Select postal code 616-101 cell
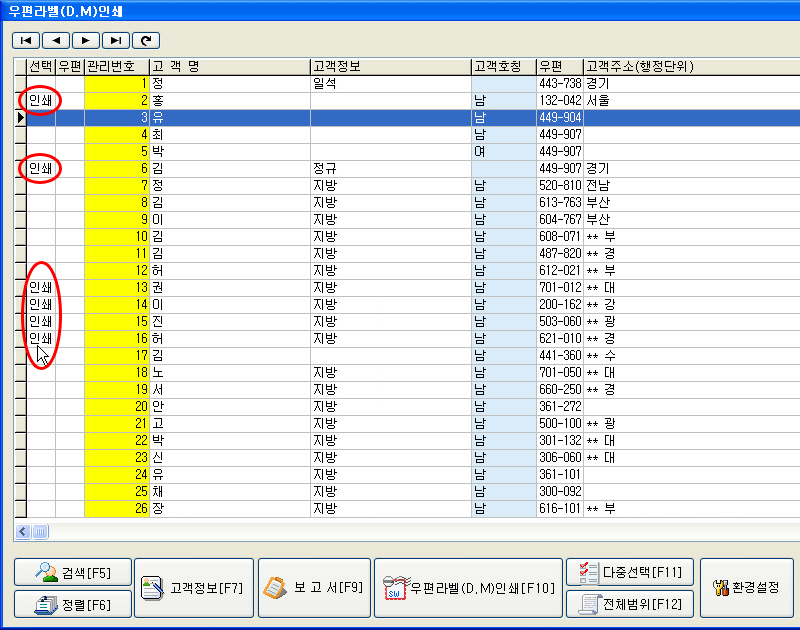The height and width of the screenshot is (630, 800). 560,509
